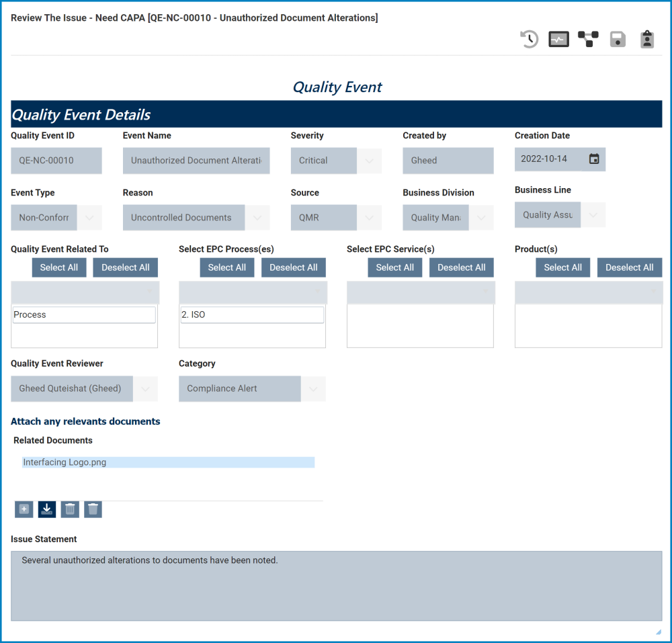Select the Interfacing Logo.png document entry

[x=168, y=462]
